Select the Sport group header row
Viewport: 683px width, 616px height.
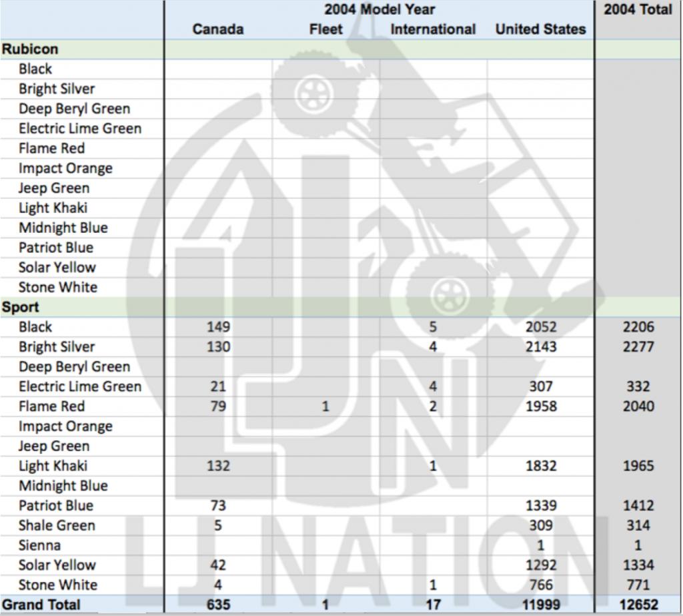tap(21, 308)
